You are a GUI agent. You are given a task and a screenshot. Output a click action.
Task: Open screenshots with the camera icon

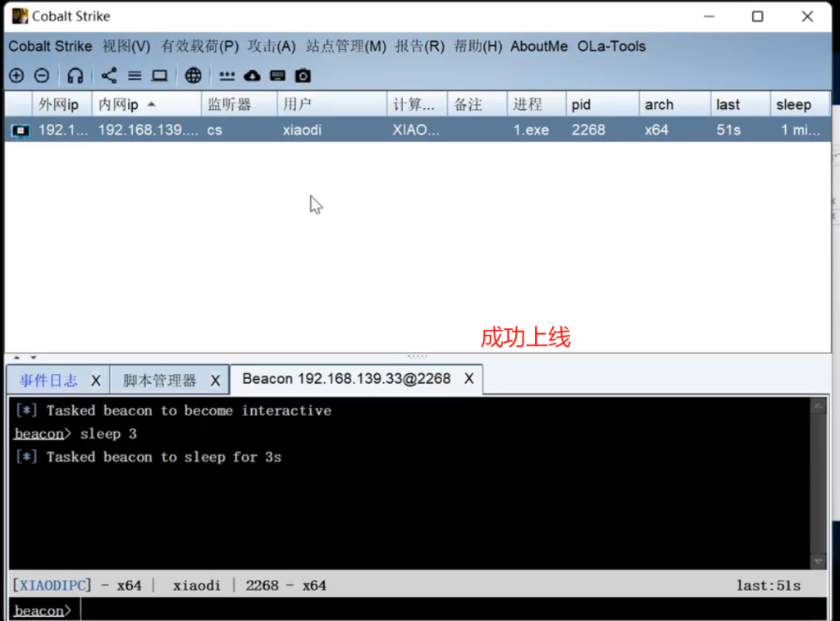[x=303, y=75]
